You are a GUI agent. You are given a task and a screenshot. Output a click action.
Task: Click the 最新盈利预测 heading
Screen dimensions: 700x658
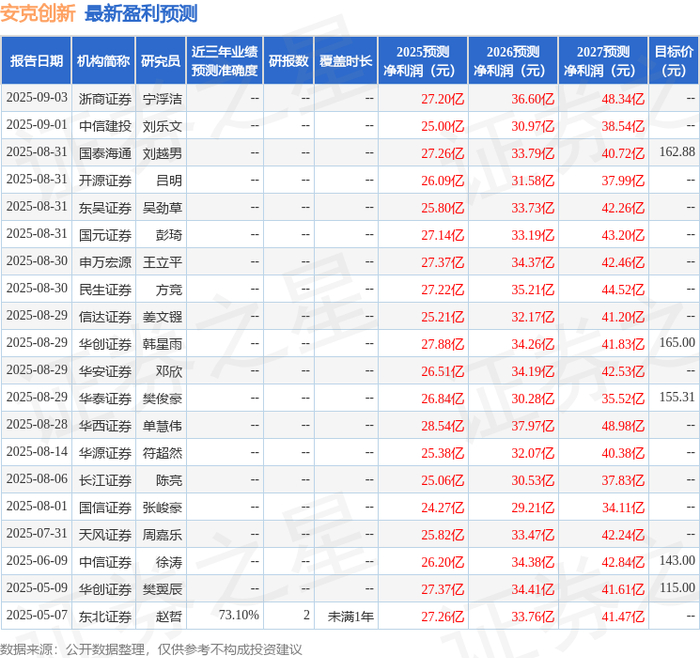pyautogui.click(x=141, y=13)
